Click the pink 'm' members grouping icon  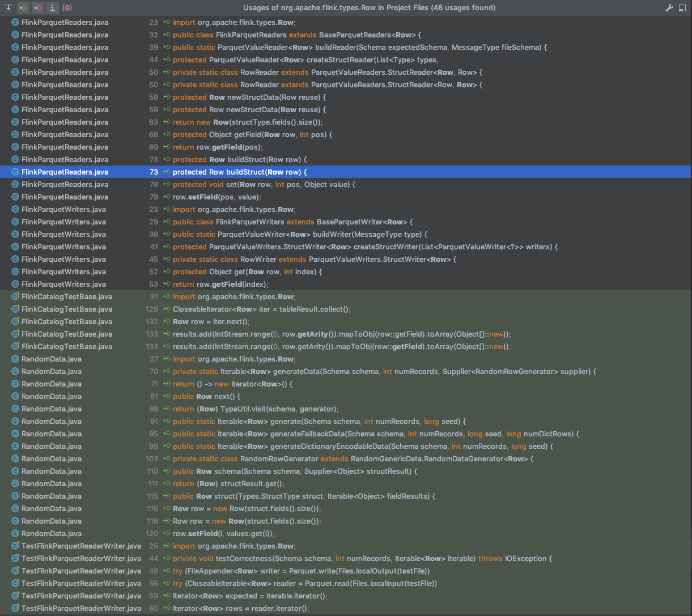67,8
